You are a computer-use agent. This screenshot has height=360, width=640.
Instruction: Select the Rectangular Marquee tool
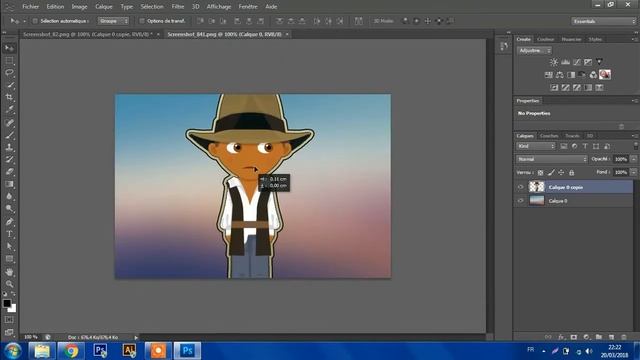pyautogui.click(x=9, y=60)
